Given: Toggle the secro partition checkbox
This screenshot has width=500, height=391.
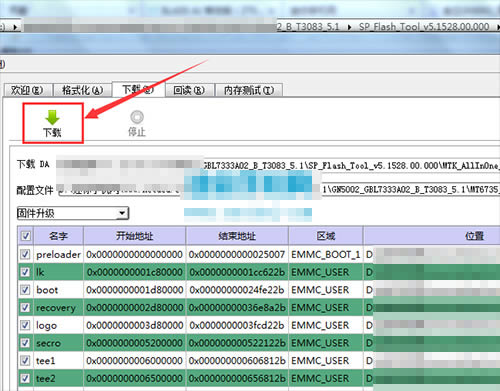Looking at the screenshot, I should click(x=25, y=343).
